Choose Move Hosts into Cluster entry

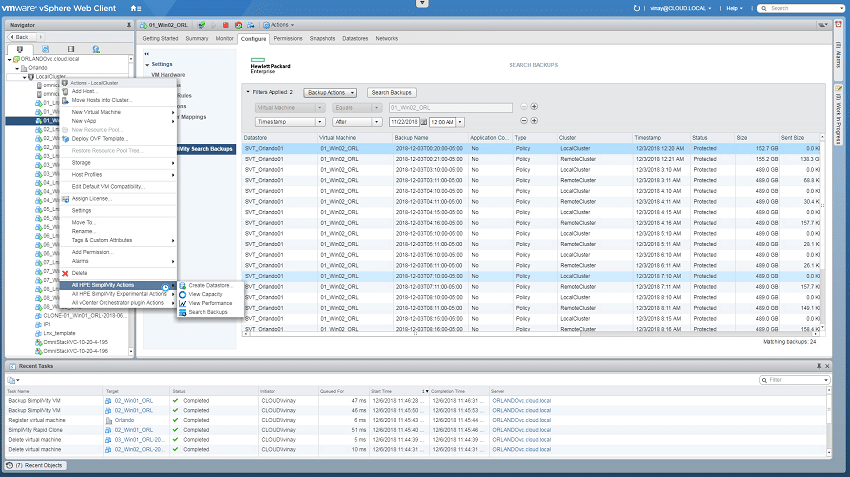(x=118, y=100)
